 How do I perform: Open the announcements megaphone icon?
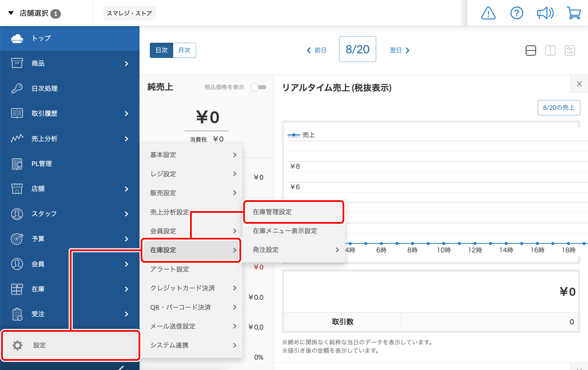pos(545,13)
